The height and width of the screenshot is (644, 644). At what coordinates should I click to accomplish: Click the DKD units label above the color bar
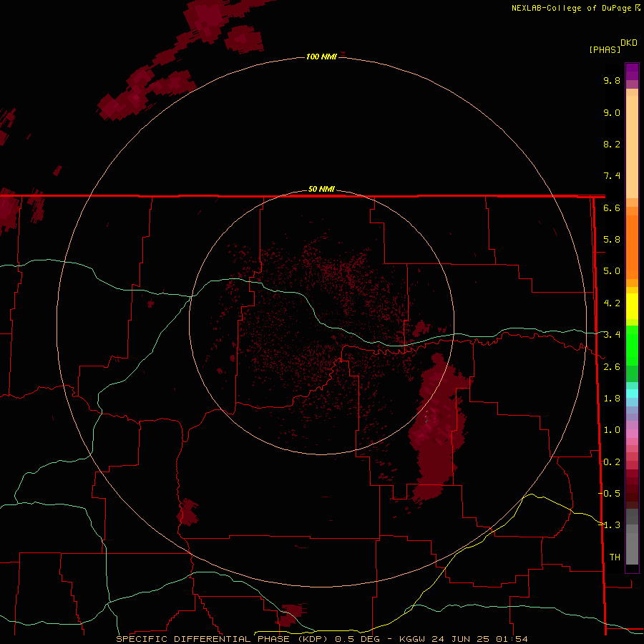(629, 43)
